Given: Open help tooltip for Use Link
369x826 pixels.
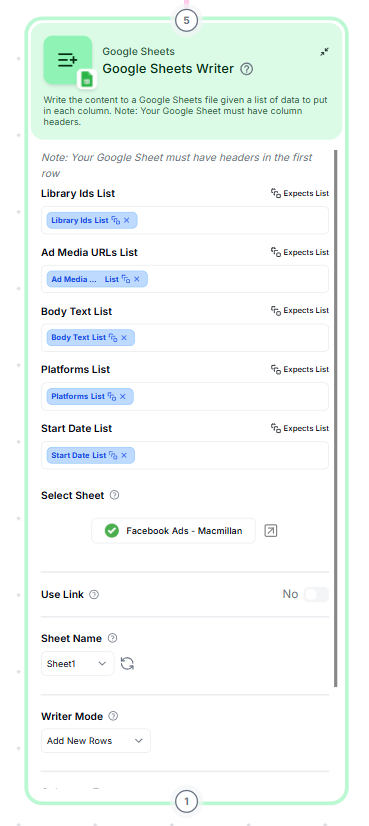Looking at the screenshot, I should (94, 595).
